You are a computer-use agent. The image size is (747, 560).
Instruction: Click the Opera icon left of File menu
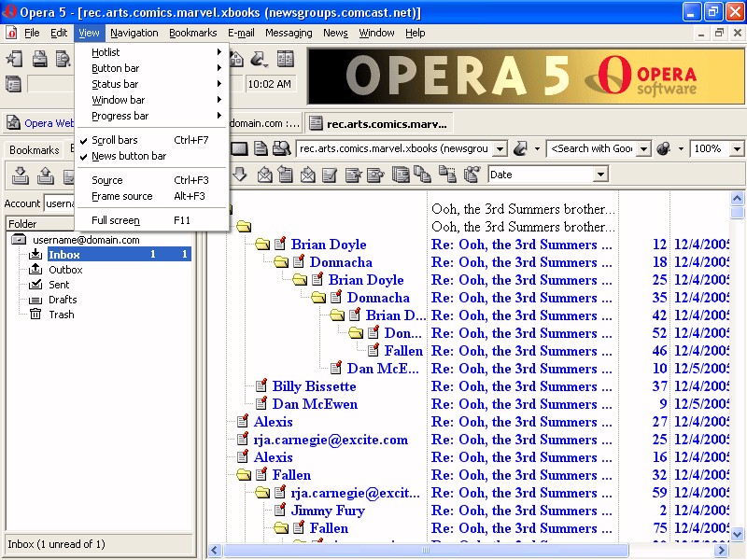click(x=11, y=33)
